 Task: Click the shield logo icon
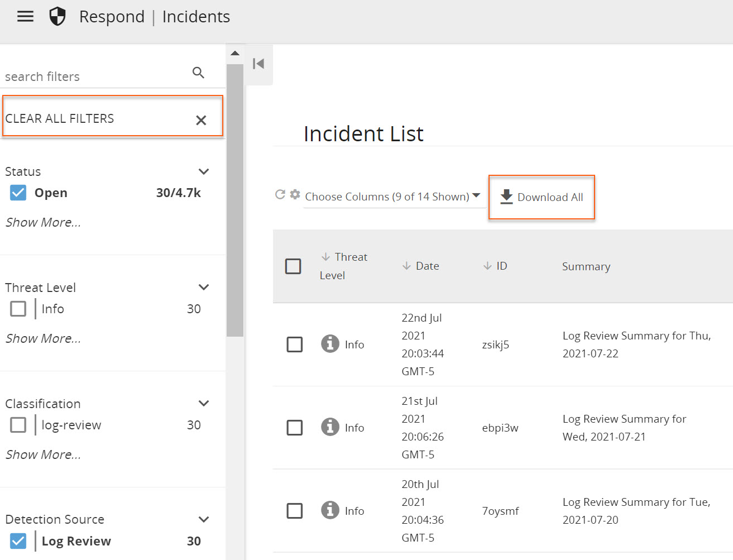(58, 17)
